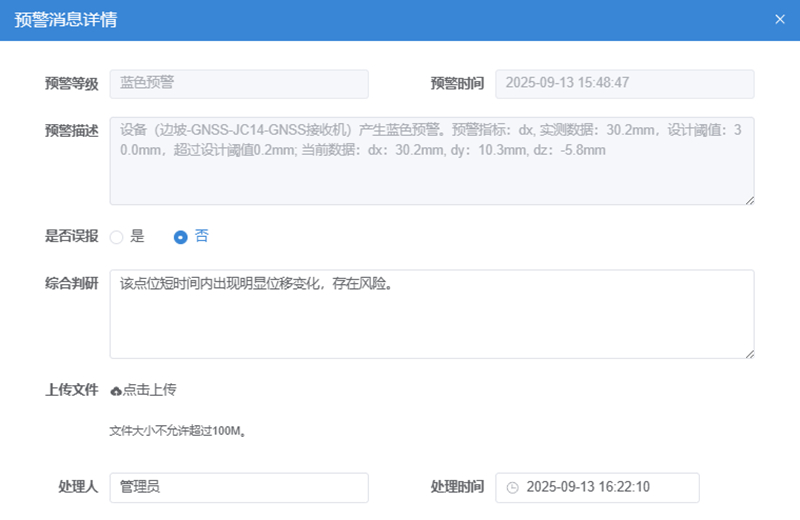Click the clock icon in 处理时间
This screenshot has height=520, width=800.
coord(513,487)
